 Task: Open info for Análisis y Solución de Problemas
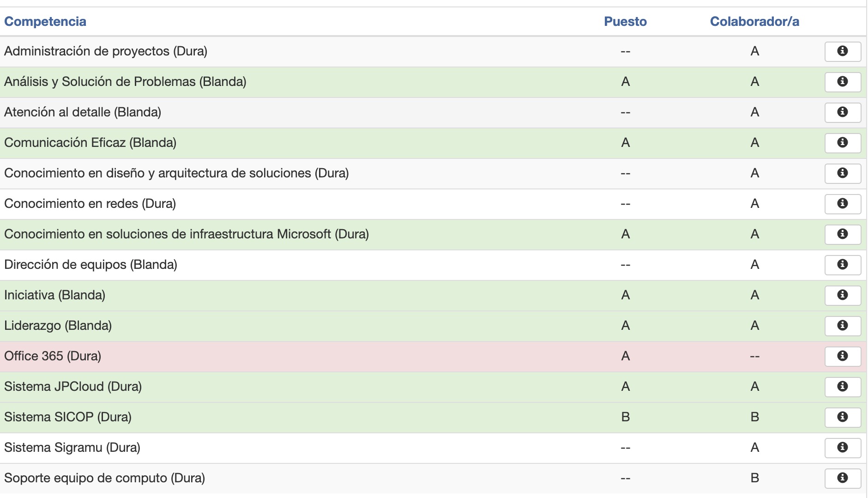tap(842, 82)
